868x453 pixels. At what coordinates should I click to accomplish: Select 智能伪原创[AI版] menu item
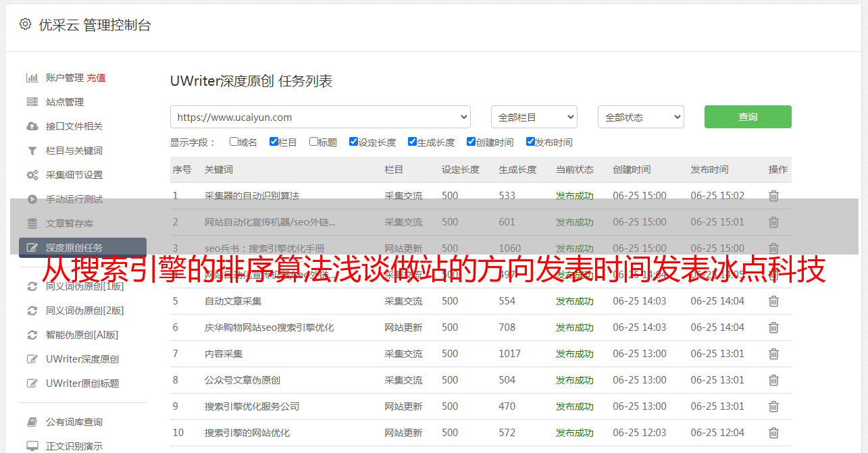point(82,335)
